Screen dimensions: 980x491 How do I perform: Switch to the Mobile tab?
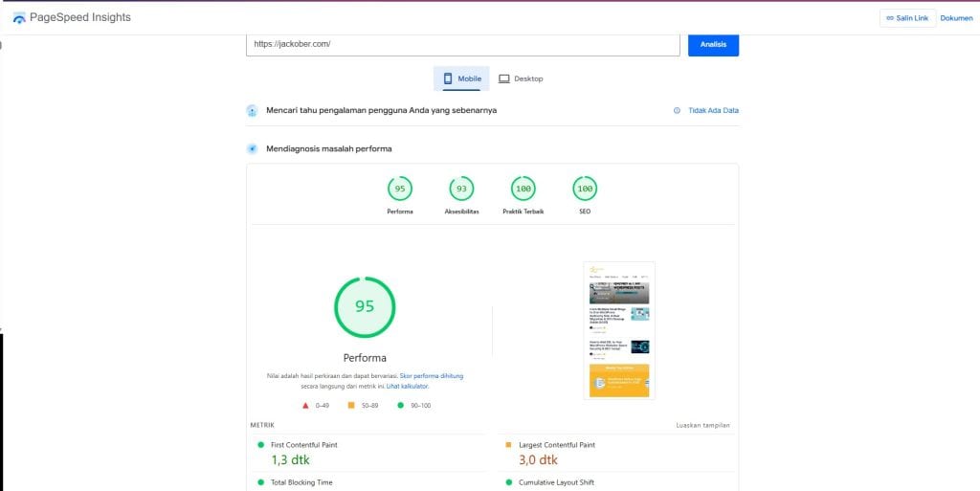pyautogui.click(x=461, y=78)
